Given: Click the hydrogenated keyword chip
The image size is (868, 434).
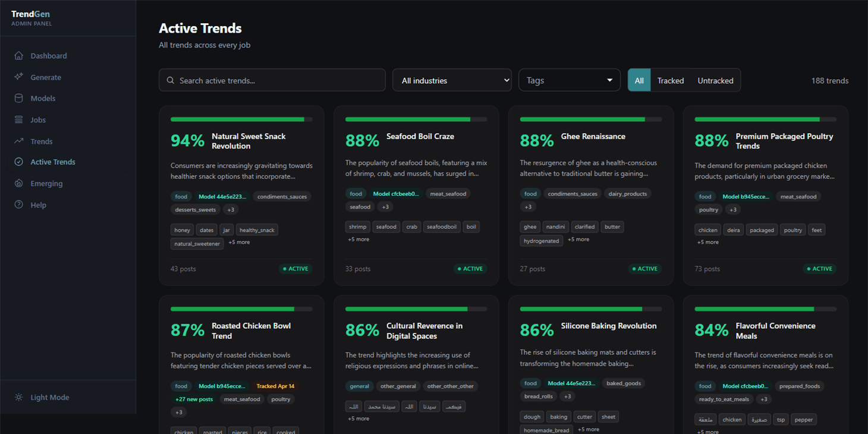Looking at the screenshot, I should pos(541,241).
